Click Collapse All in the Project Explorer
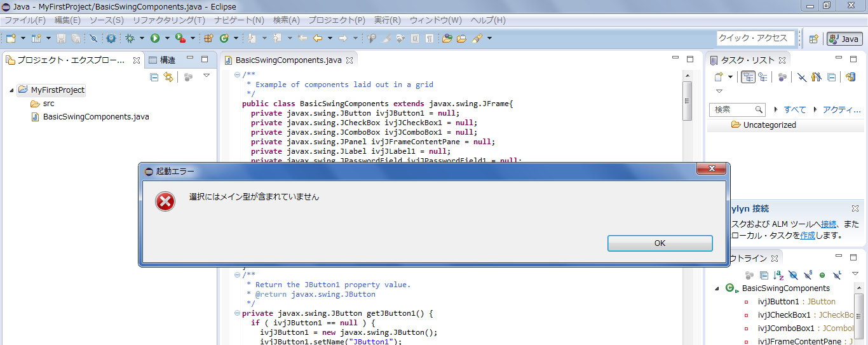 click(x=154, y=77)
